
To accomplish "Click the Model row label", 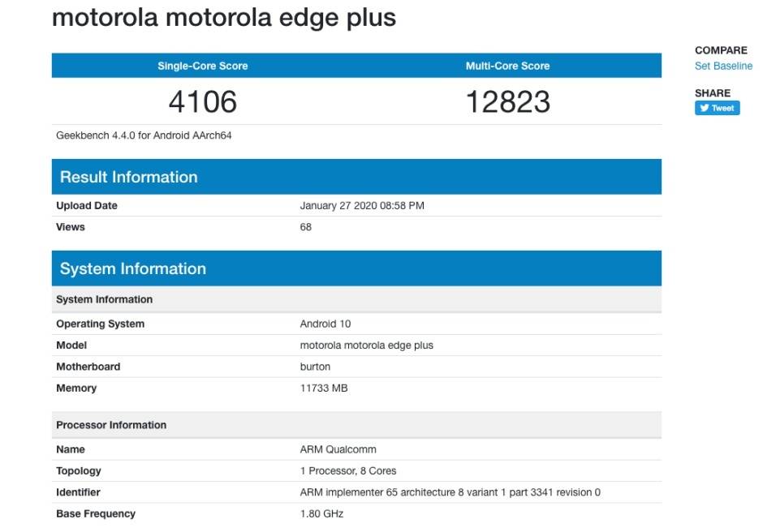I will 71,345.
